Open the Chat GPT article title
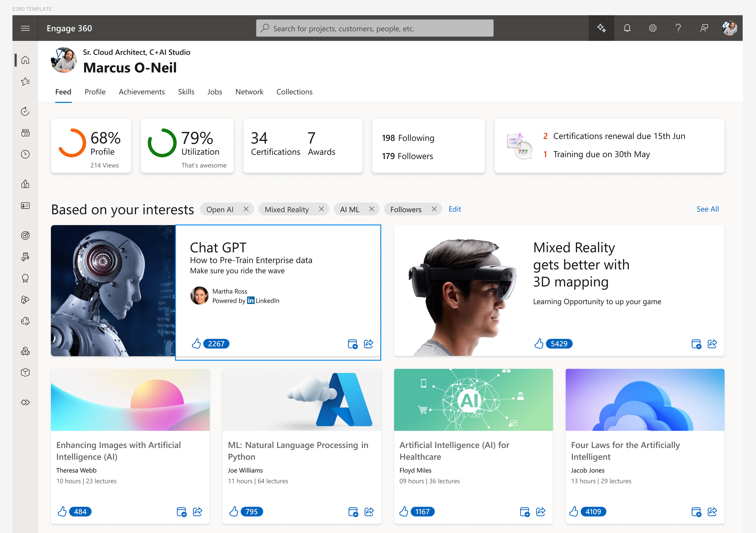This screenshot has height=533, width=756. pos(218,247)
